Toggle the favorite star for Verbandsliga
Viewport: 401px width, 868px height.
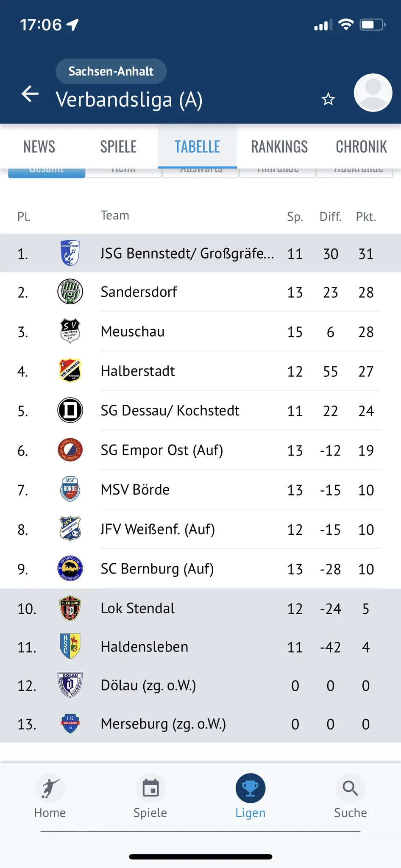(328, 100)
